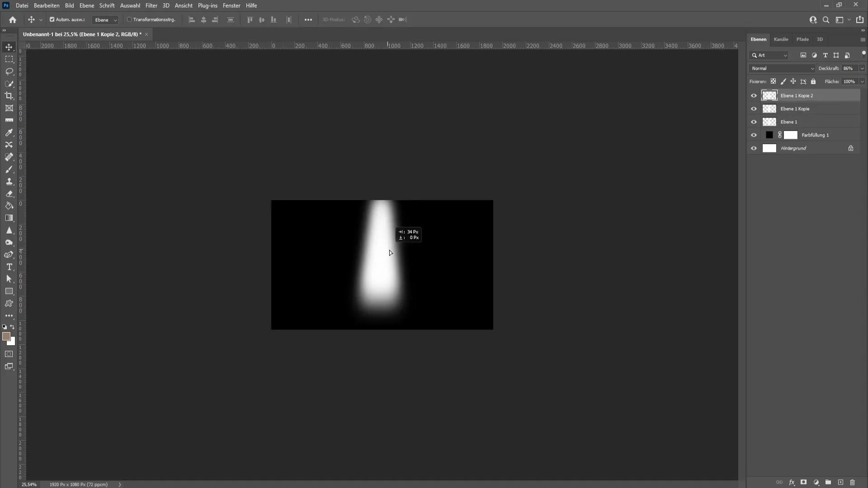
Task: Click the Lasso selection tool
Action: pos(9,71)
